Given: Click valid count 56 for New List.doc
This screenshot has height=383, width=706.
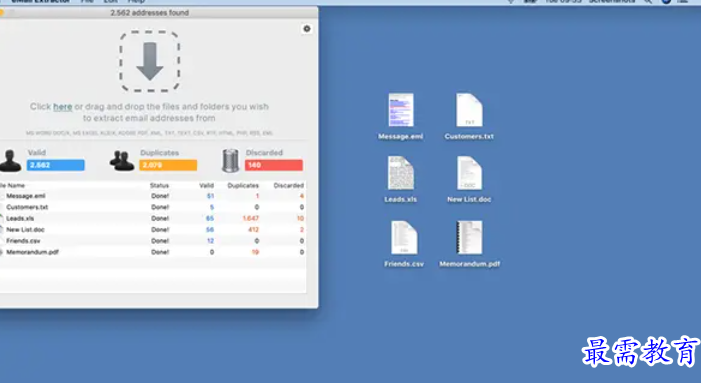Looking at the screenshot, I should point(210,230).
